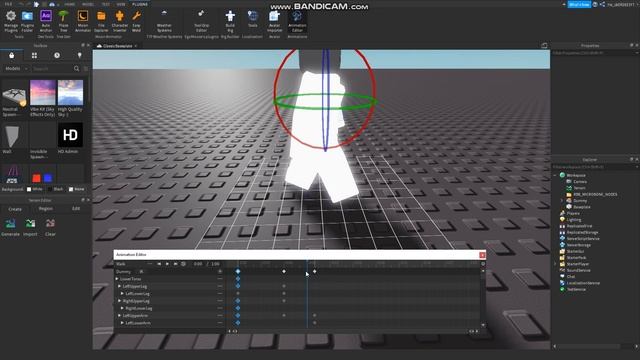Expand the LeftLowerArm track
This screenshot has height=360, width=640.
(x=122, y=323)
